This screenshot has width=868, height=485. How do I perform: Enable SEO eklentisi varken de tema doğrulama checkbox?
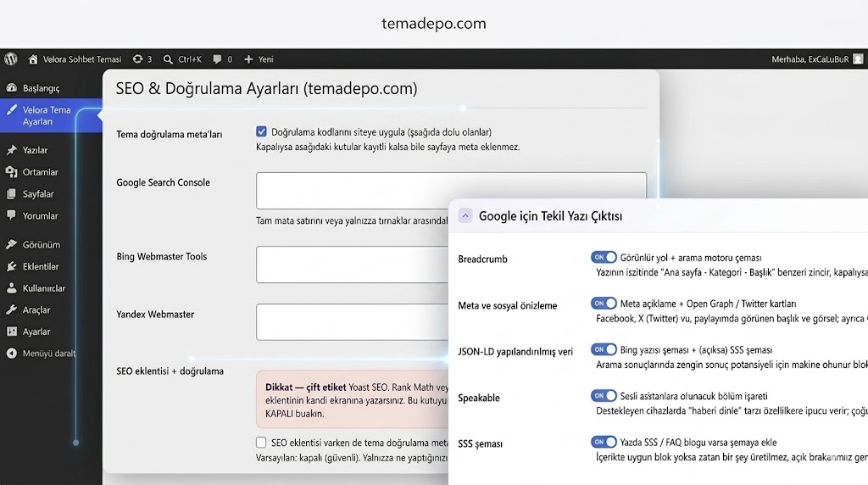261,443
